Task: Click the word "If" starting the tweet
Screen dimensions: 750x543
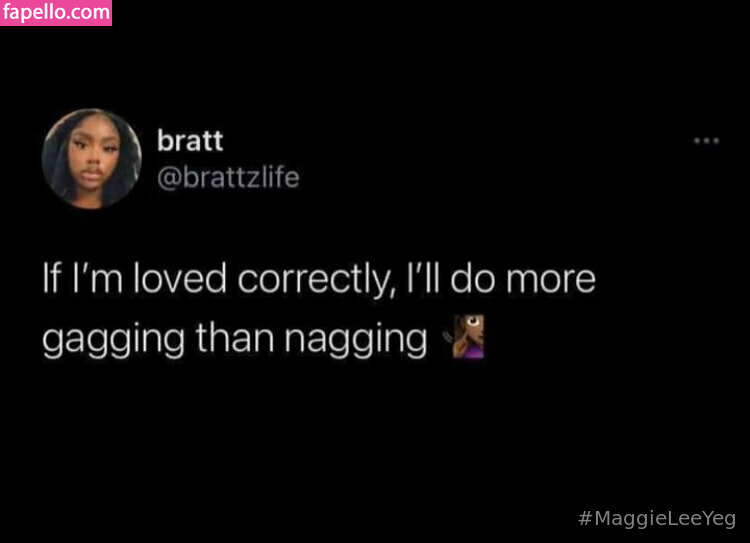Action: pyautogui.click(x=52, y=278)
